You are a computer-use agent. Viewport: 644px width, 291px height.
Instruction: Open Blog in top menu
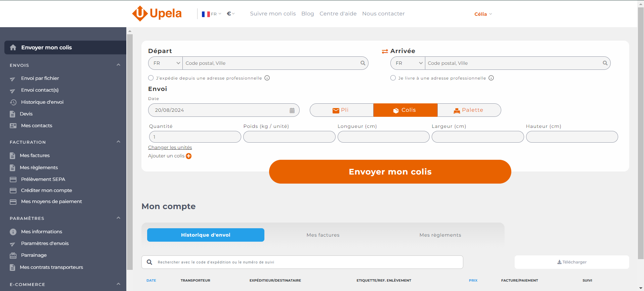[x=308, y=14]
